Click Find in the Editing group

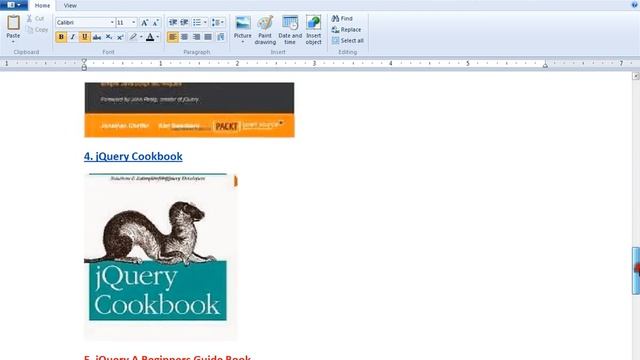(342, 18)
